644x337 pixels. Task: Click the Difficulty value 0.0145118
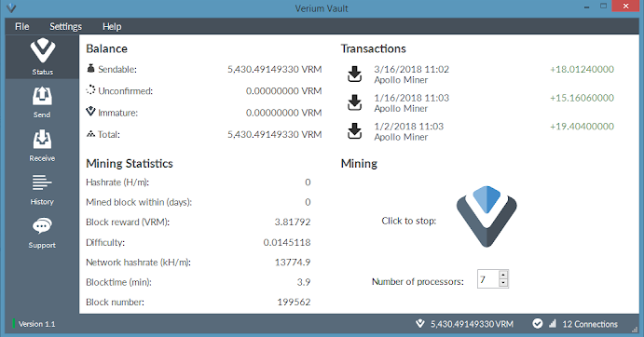pos(287,242)
